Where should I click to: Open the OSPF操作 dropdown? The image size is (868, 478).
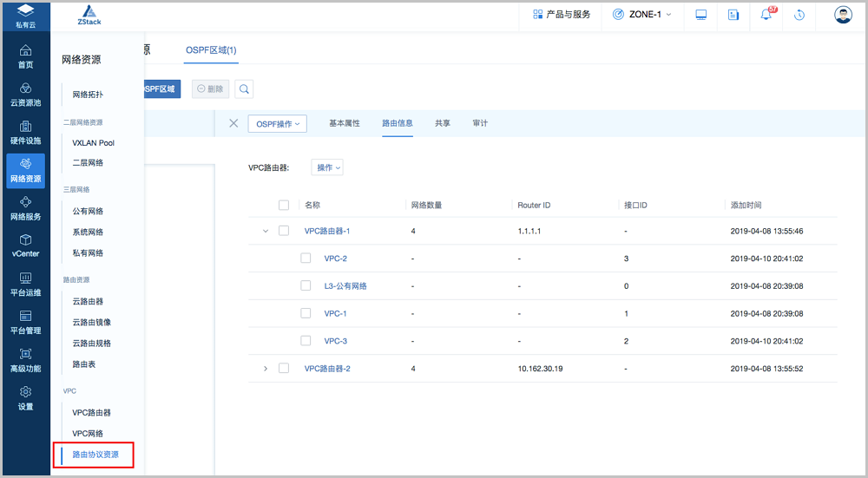tap(278, 124)
